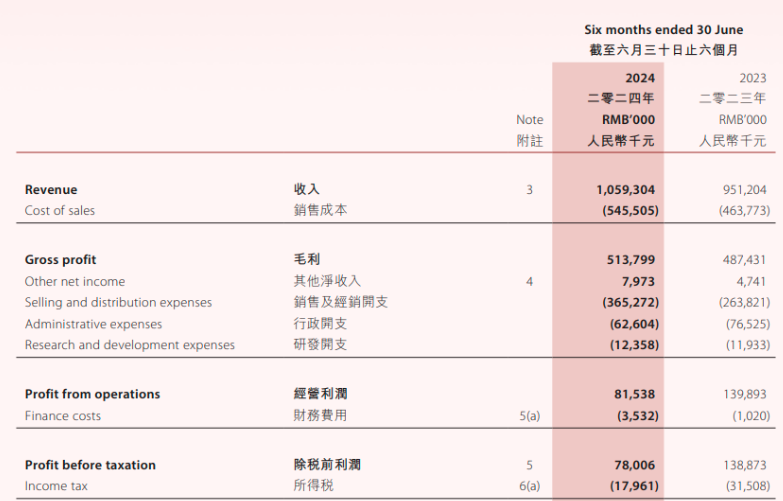This screenshot has width=783, height=501.
Task: Select 'Selling and distribution expenses' label
Action: (118, 303)
